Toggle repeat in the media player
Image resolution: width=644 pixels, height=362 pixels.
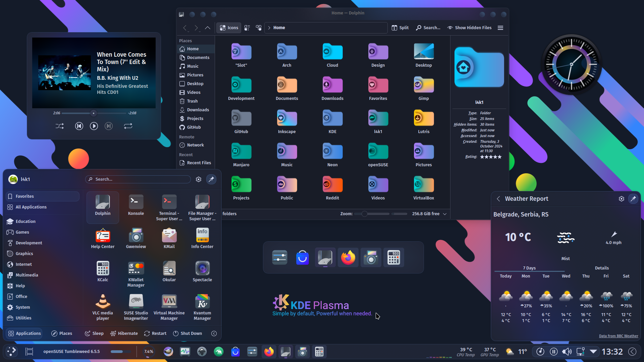pos(128,126)
